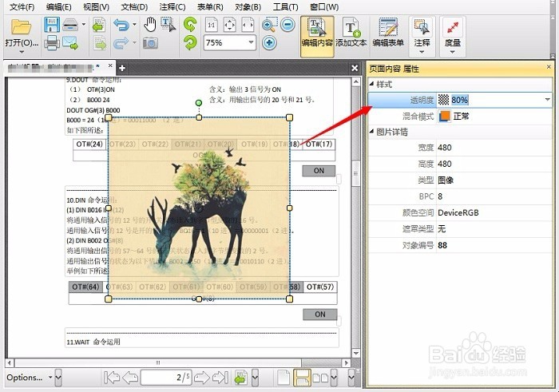The width and height of the screenshot is (559, 392).
Task: Open the zoom level 75% dropdown
Action: tap(251, 43)
